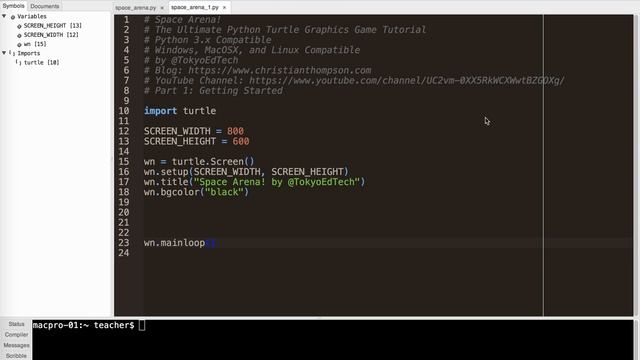
Task: Select wn [15] symbol
Action: [x=35, y=44]
